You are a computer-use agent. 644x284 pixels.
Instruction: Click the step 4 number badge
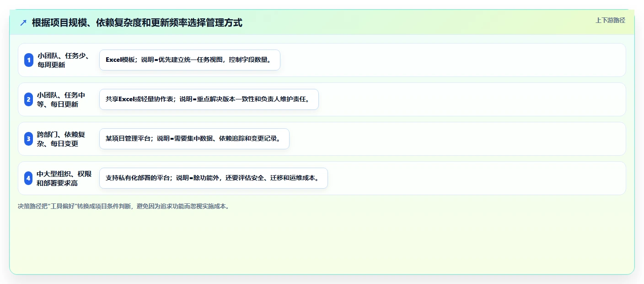(29, 178)
